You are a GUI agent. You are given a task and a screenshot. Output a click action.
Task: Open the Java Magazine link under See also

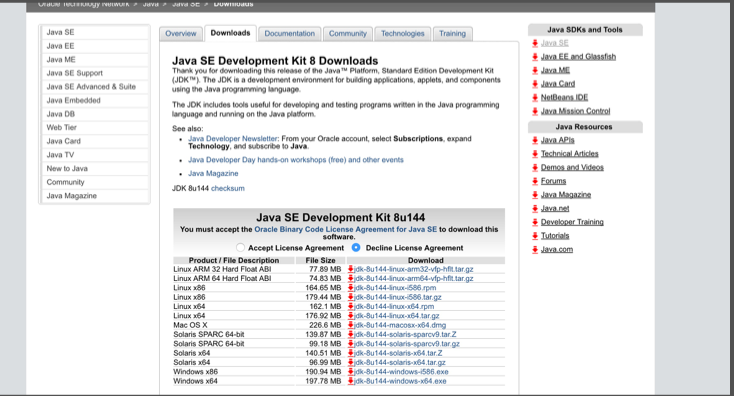point(213,173)
